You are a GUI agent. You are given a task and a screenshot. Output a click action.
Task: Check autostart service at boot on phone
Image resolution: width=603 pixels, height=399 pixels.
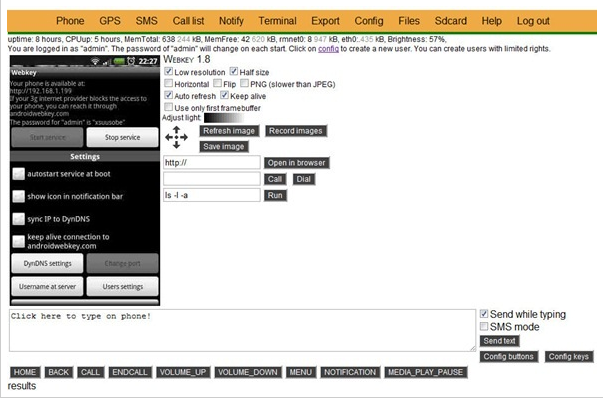[18, 174]
